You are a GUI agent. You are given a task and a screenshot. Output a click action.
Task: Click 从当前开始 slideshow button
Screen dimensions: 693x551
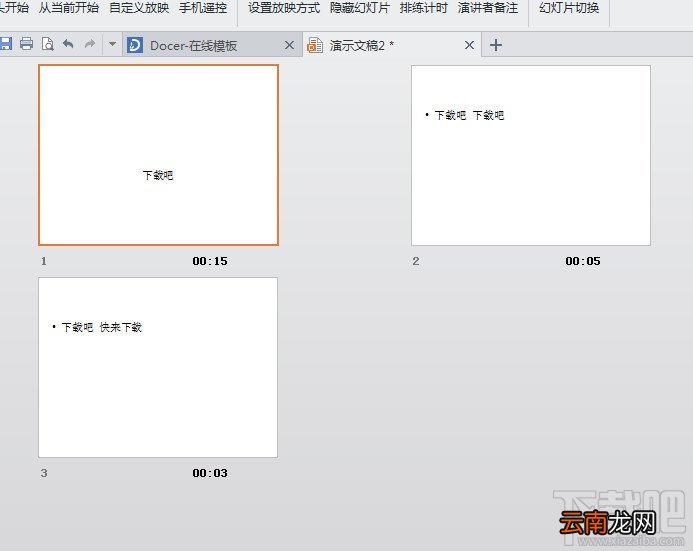pos(69,8)
